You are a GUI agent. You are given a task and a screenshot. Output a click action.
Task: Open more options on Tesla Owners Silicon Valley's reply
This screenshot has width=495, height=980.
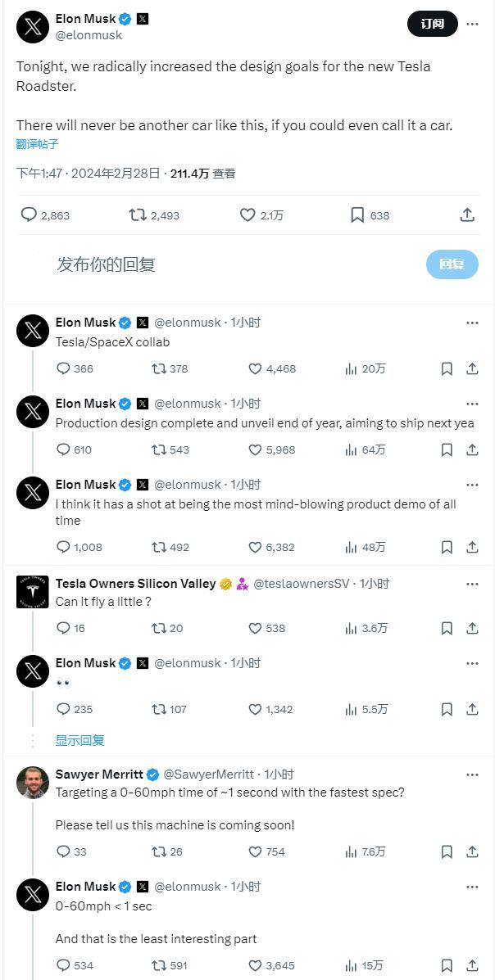click(x=472, y=583)
